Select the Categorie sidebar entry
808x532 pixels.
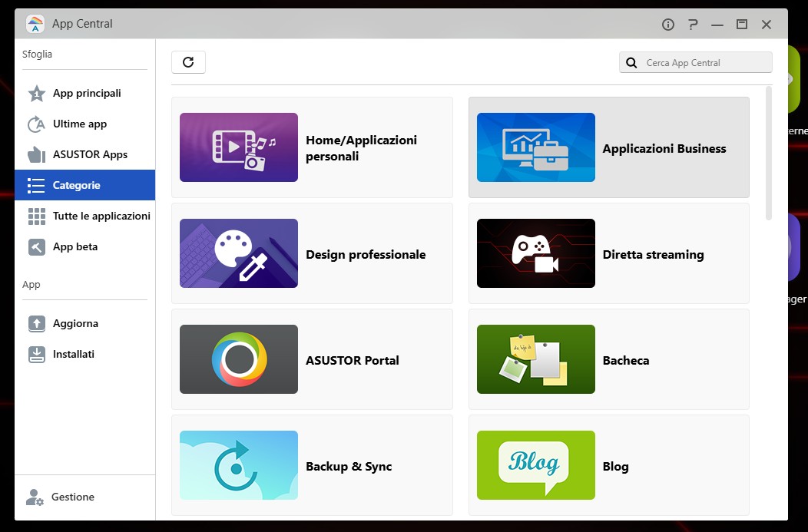(x=85, y=185)
